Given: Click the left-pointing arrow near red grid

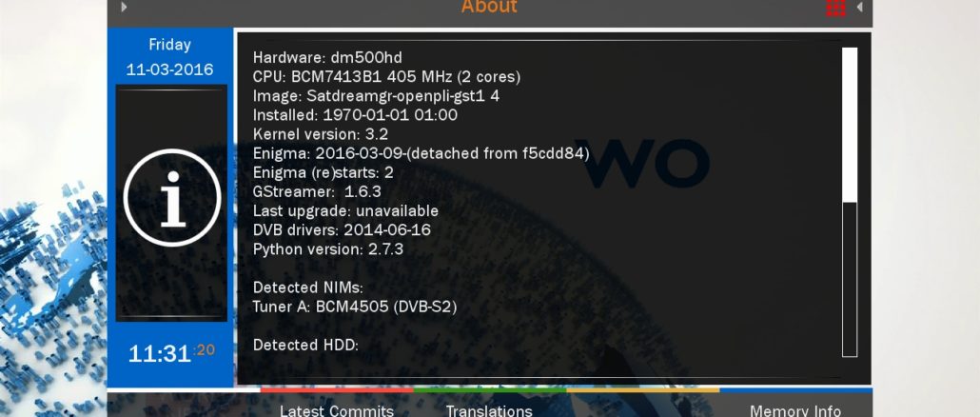Looking at the screenshot, I should click(860, 7).
